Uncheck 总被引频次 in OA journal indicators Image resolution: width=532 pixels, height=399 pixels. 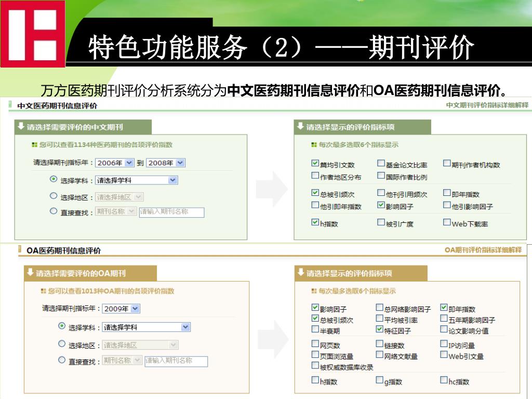point(315,318)
